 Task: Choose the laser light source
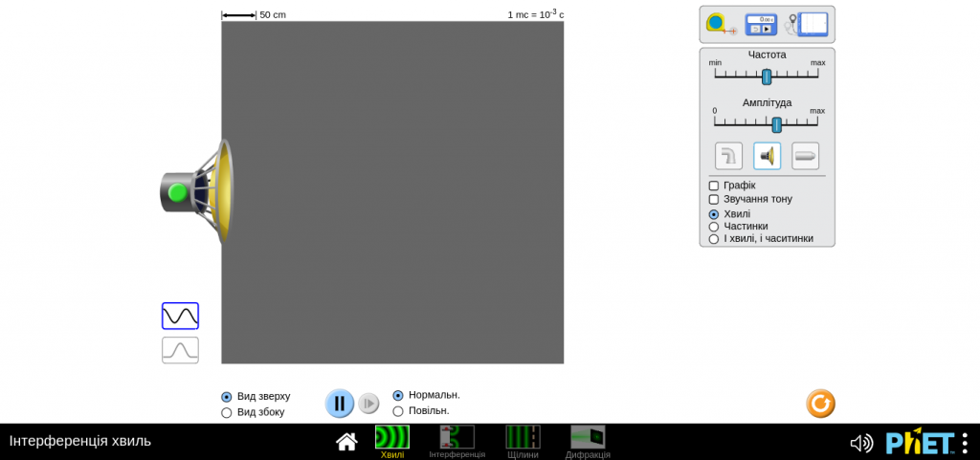806,156
